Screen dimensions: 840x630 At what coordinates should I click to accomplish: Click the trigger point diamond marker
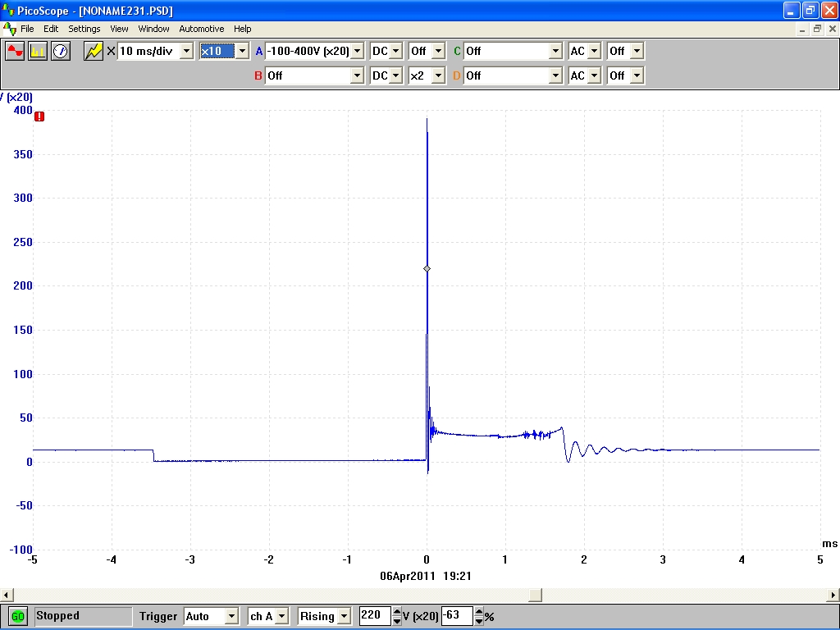427,269
